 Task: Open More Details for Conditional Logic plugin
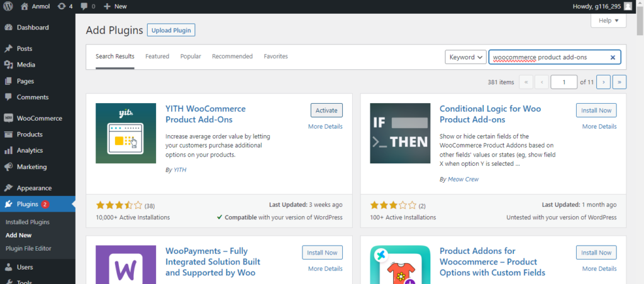[599, 126]
